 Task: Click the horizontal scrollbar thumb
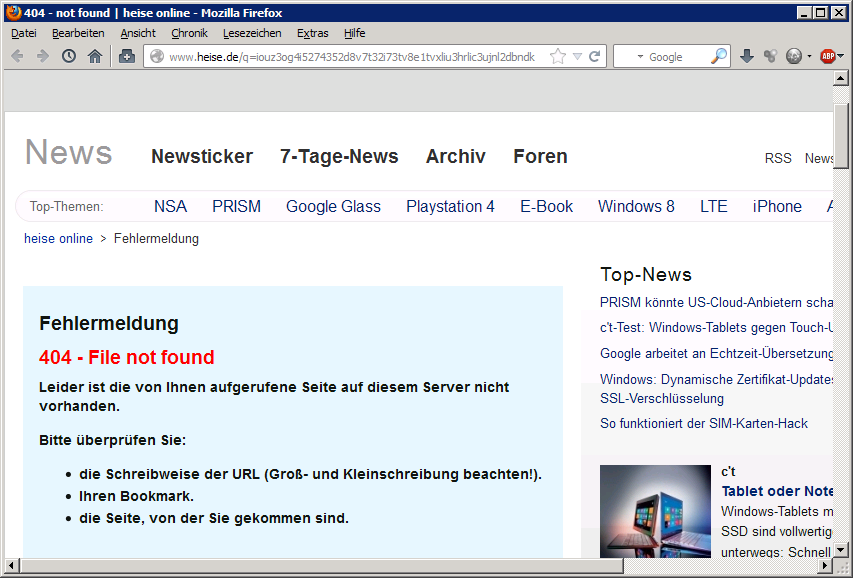[x=321, y=565]
